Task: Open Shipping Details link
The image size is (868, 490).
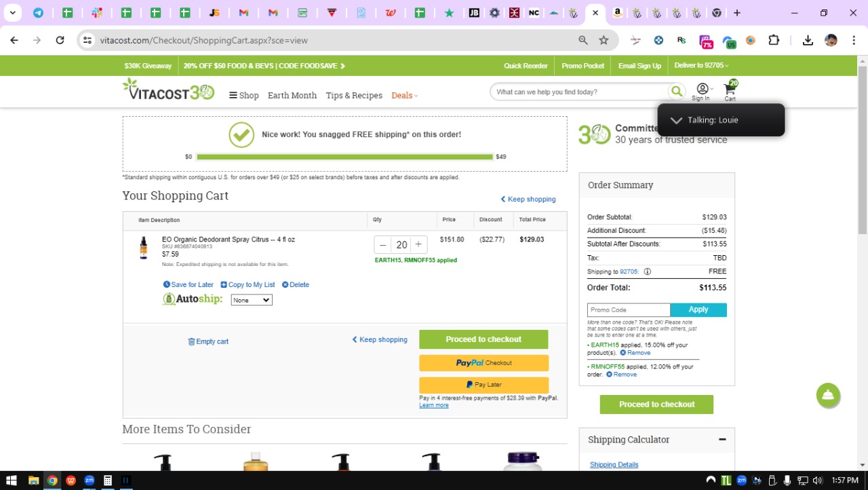Action: point(614,465)
